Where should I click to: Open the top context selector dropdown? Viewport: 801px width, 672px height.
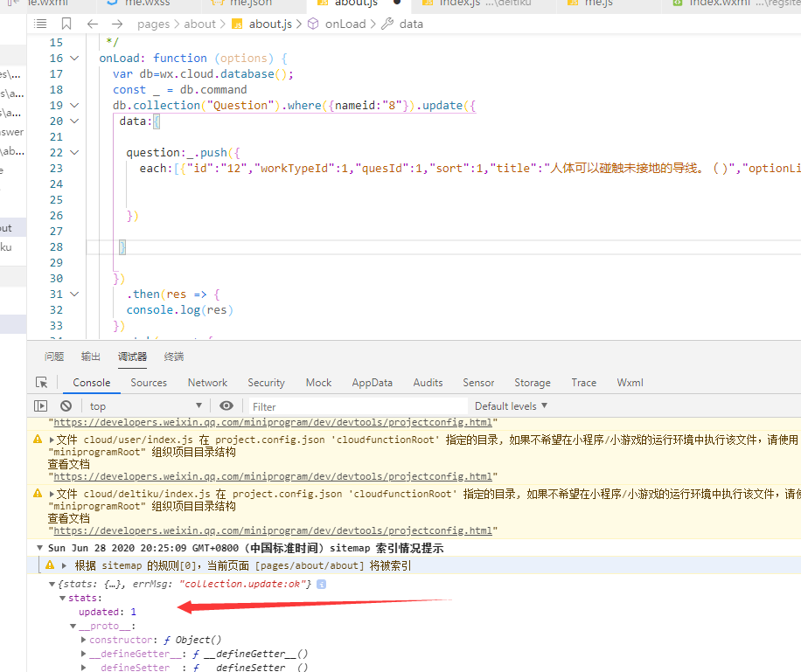coord(145,406)
